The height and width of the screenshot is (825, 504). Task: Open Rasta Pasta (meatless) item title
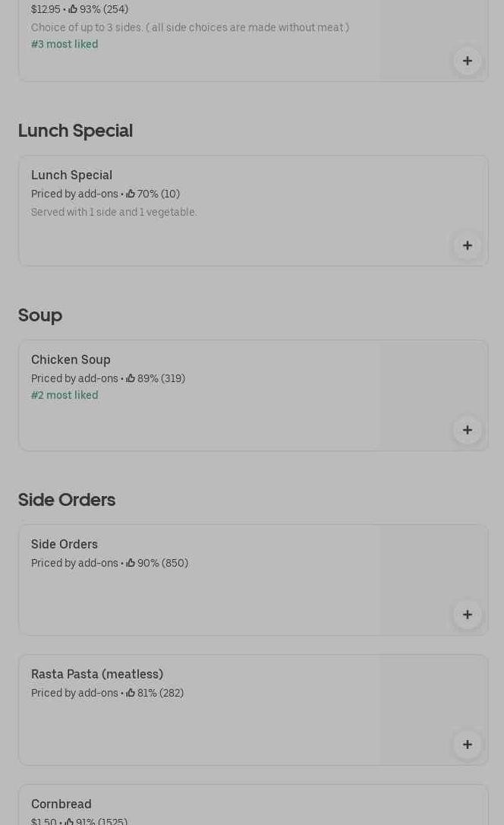[x=97, y=674]
